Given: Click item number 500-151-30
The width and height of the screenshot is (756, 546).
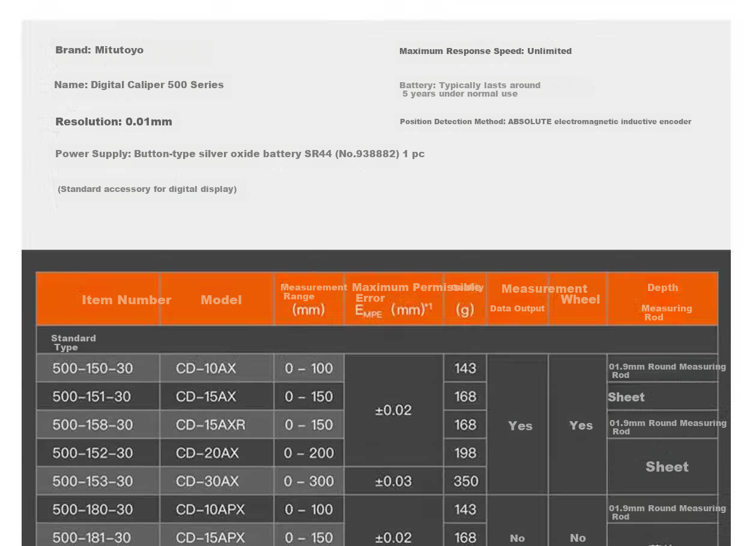Looking at the screenshot, I should click(x=92, y=397).
